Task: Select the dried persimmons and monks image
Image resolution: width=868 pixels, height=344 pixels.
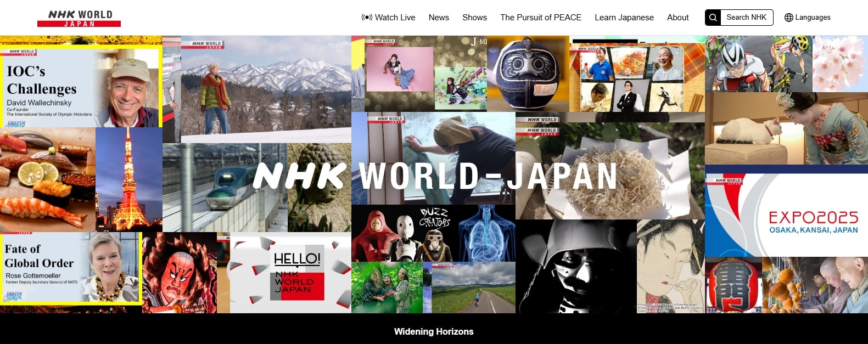Action: click(x=815, y=285)
